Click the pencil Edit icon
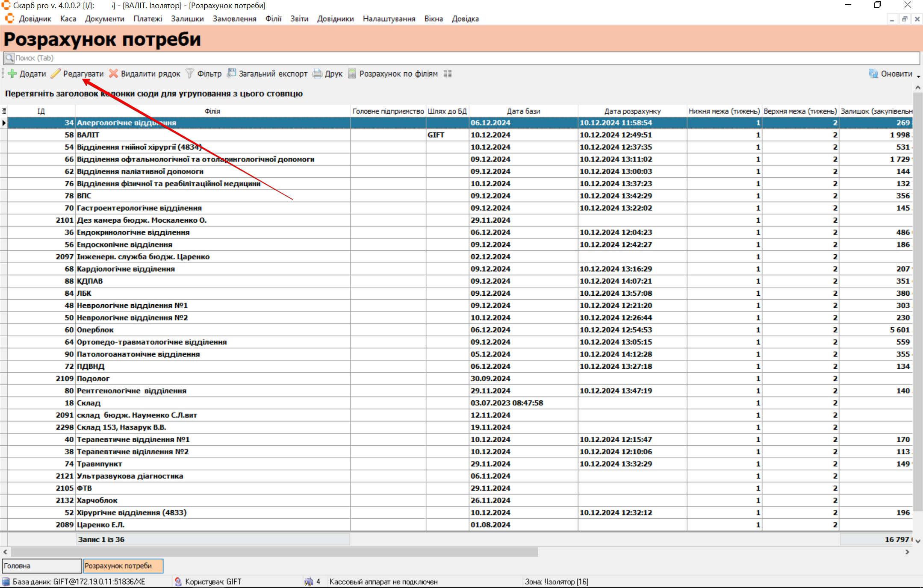 click(56, 73)
